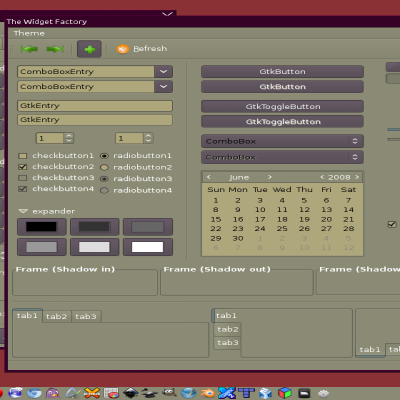Select the radiobutton4 option

click(x=104, y=190)
